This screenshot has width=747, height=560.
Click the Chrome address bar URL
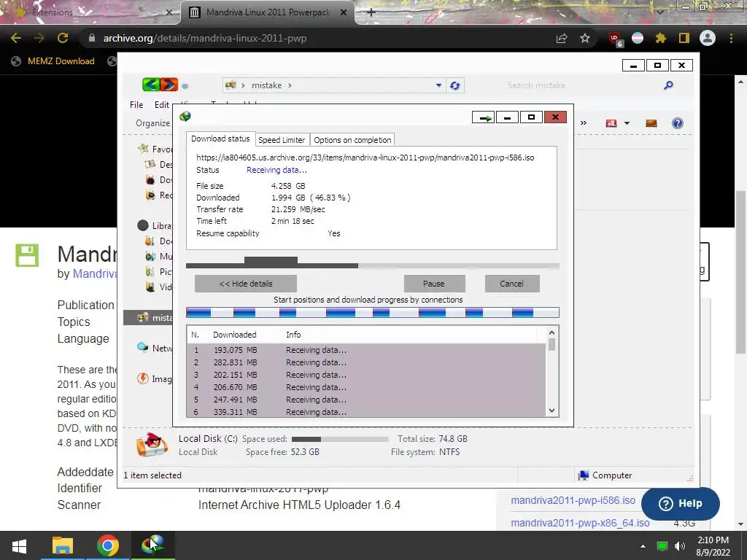click(205, 38)
